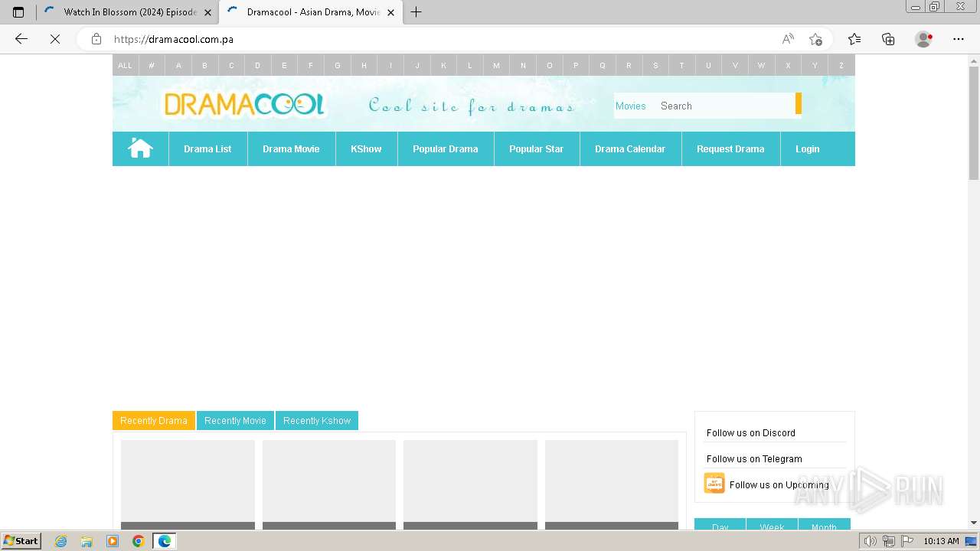The image size is (980, 551).
Task: Open Drama List menu
Action: coord(207,148)
